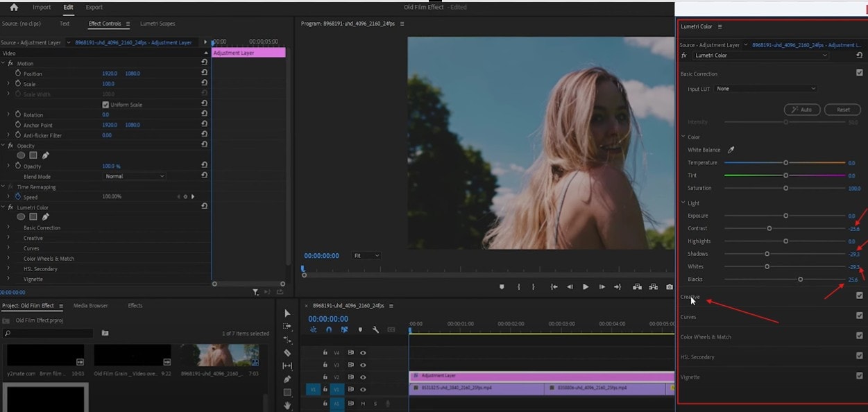Click the Export Frame camera icon

click(670, 287)
